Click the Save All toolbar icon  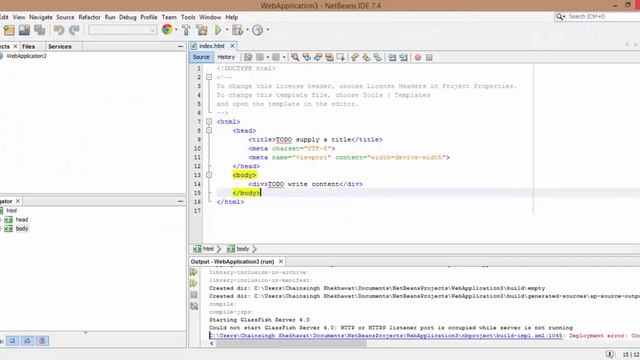click(x=40, y=30)
